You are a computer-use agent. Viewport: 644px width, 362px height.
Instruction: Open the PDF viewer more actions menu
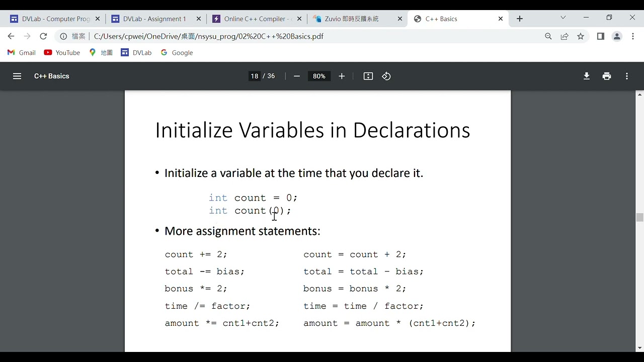(627, 76)
